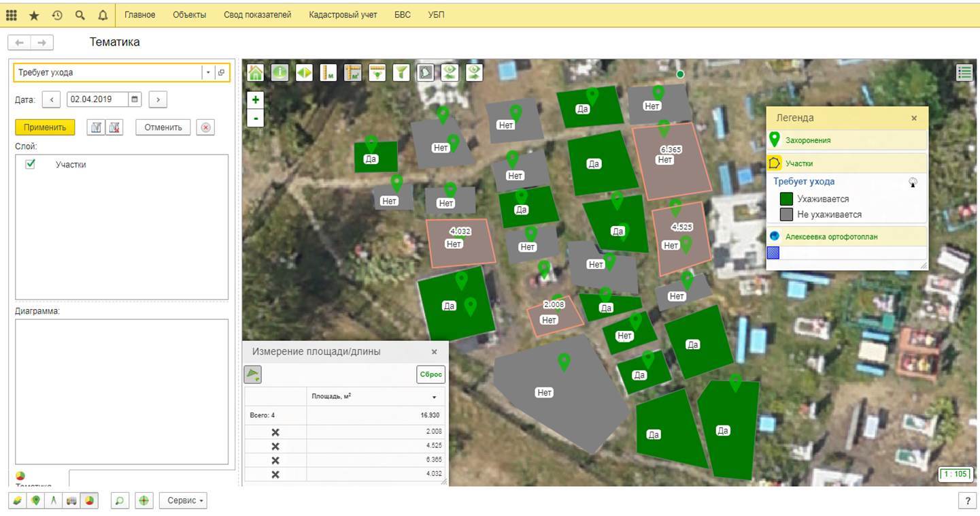This screenshot has width=980, height=516.
Task: Open the УБП menu
Action: click(x=437, y=14)
